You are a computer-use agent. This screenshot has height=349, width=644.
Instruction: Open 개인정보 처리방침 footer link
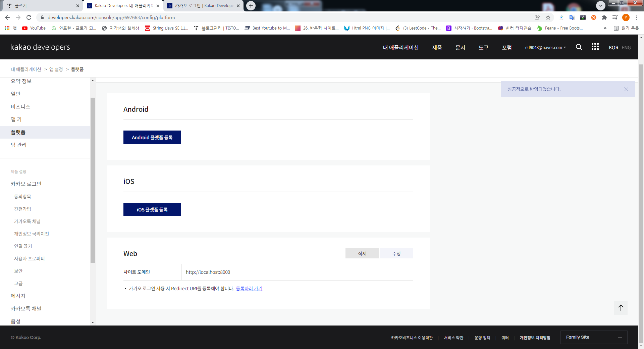coord(535,338)
